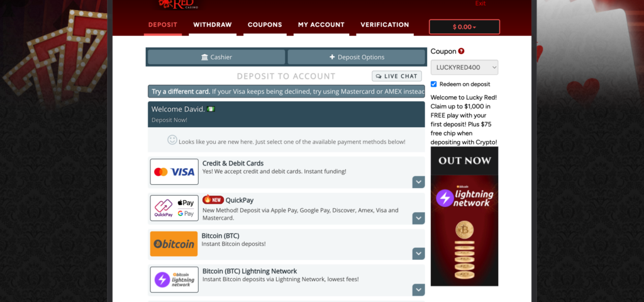
Task: Expand the Bitcoin (BTC) option
Action: tap(418, 254)
